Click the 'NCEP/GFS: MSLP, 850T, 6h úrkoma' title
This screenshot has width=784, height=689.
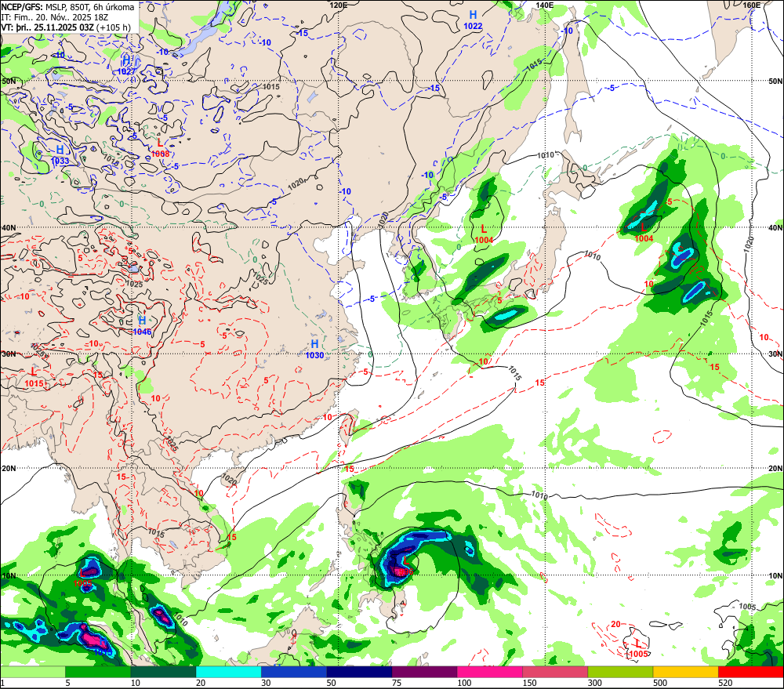click(x=67, y=7)
